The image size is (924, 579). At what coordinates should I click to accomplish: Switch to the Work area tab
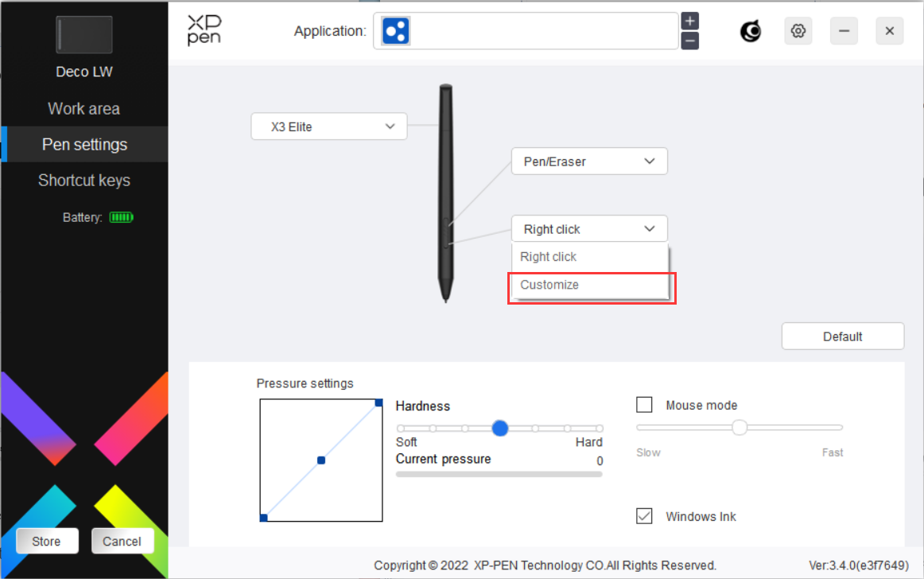tap(83, 109)
